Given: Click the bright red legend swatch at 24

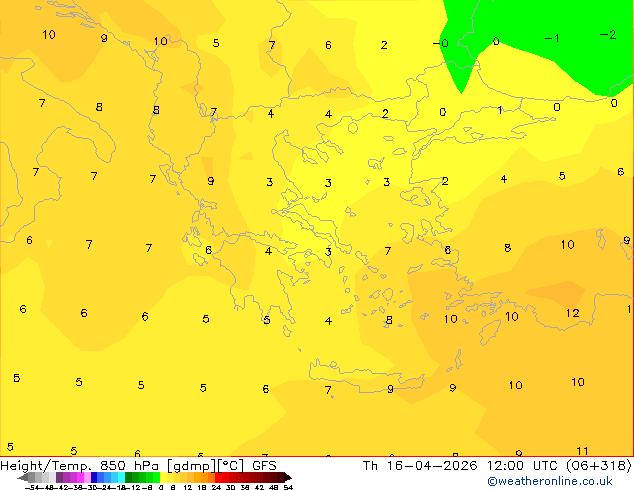Looking at the screenshot, I should point(218,477).
